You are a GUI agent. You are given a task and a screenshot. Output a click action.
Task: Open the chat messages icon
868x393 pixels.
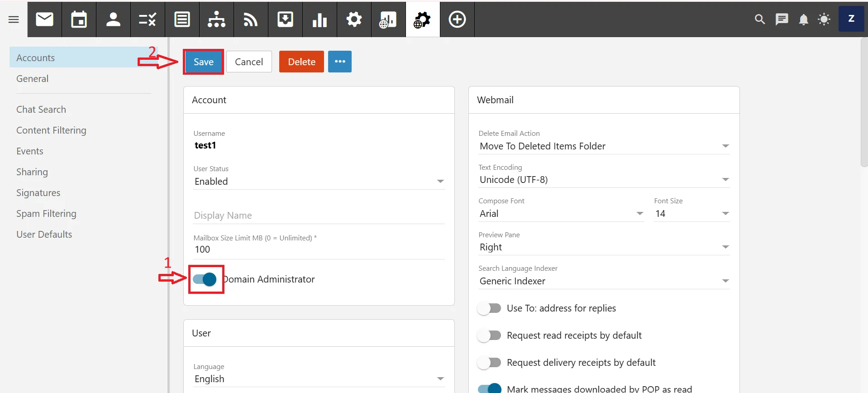tap(782, 19)
